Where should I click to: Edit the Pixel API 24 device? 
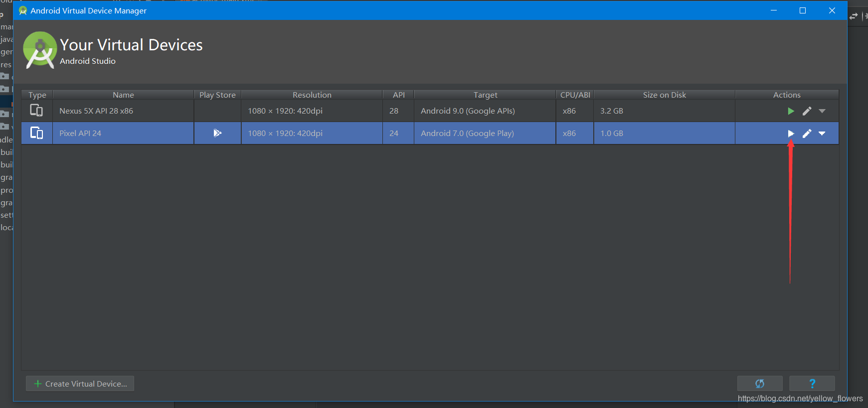tap(807, 134)
